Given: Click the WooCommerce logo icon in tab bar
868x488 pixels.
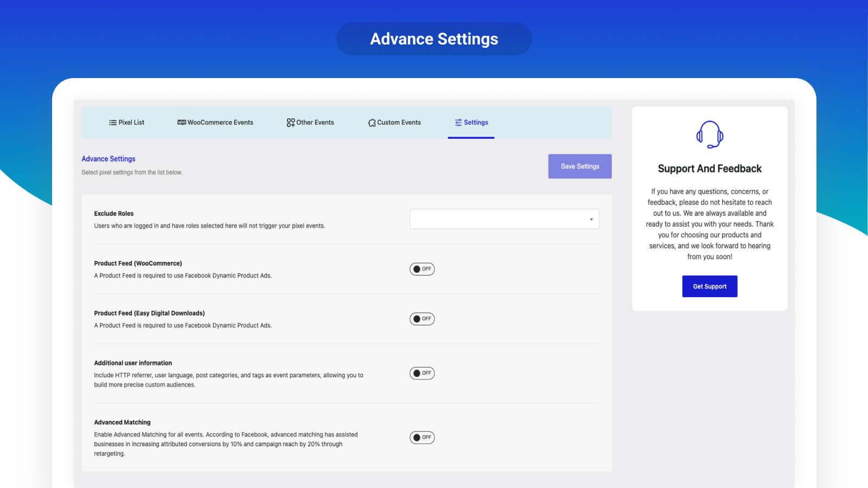Looking at the screenshot, I should click(x=182, y=123).
